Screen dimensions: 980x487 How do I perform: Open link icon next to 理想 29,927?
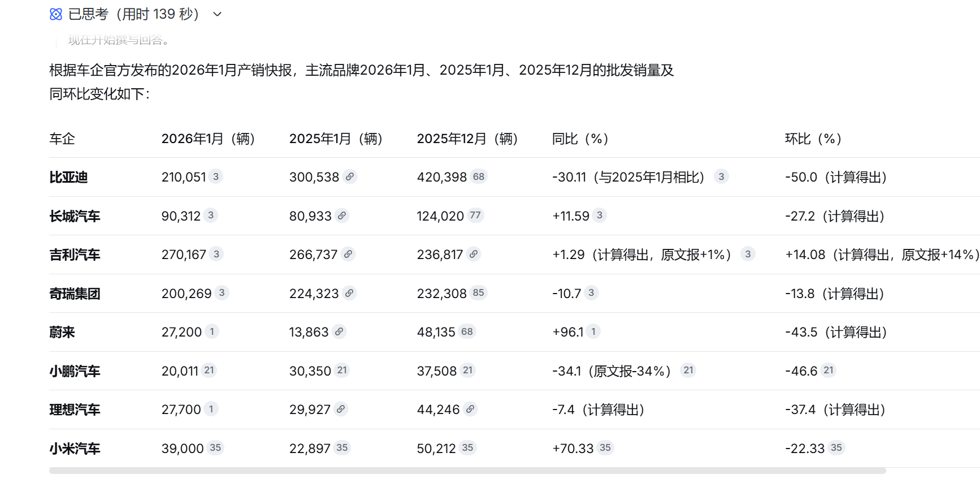[341, 409]
